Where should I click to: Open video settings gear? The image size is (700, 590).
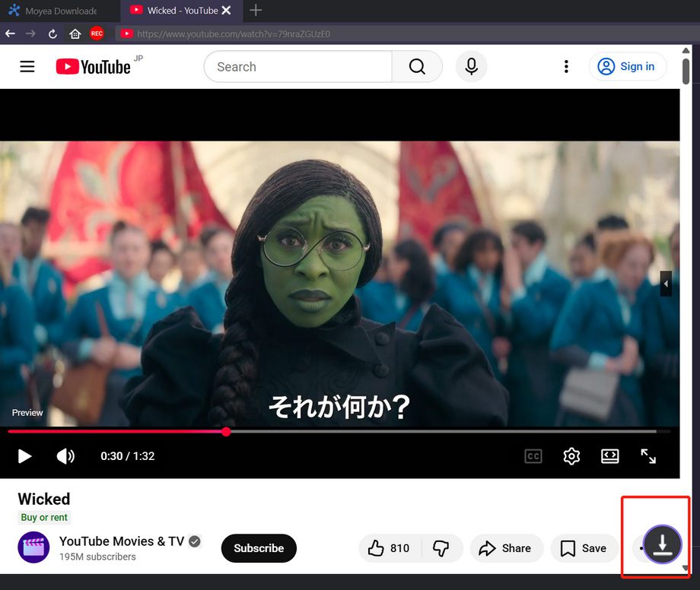[x=571, y=456]
